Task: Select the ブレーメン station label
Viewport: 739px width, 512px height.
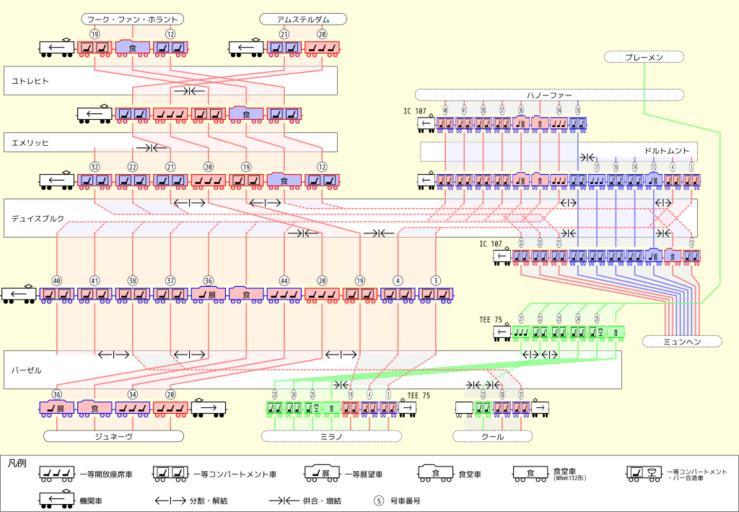Action: tap(644, 58)
